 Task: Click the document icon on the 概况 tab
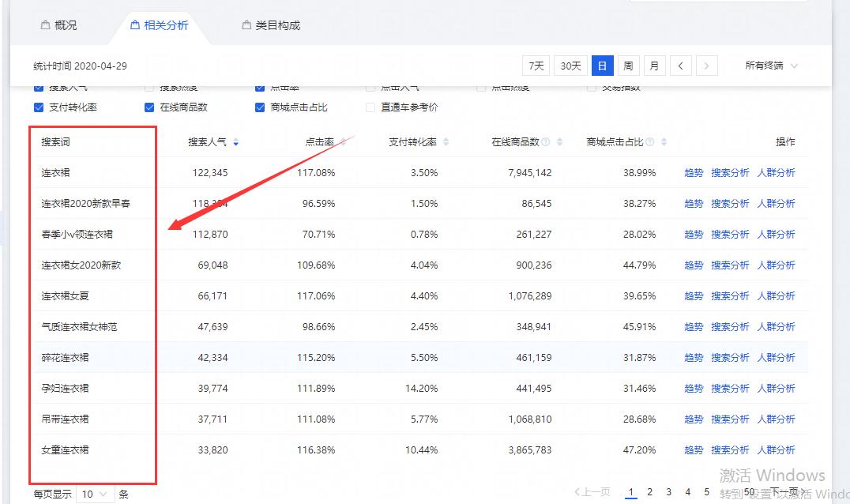click(44, 24)
